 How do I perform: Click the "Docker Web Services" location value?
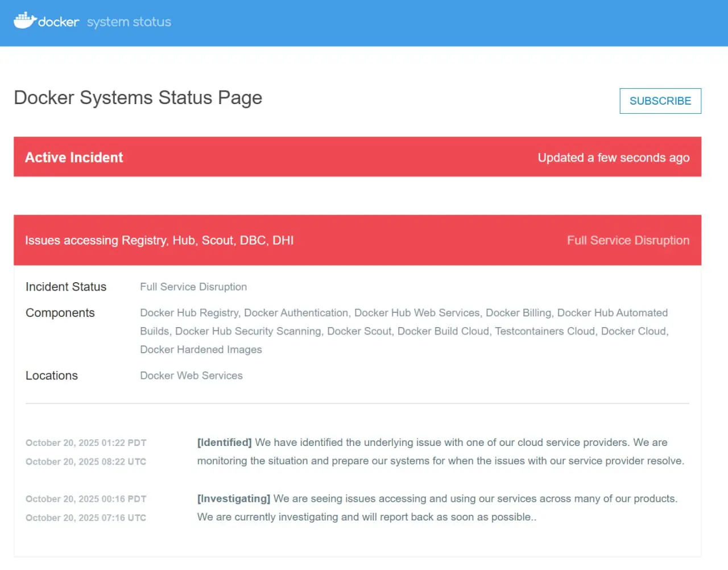pos(192,375)
